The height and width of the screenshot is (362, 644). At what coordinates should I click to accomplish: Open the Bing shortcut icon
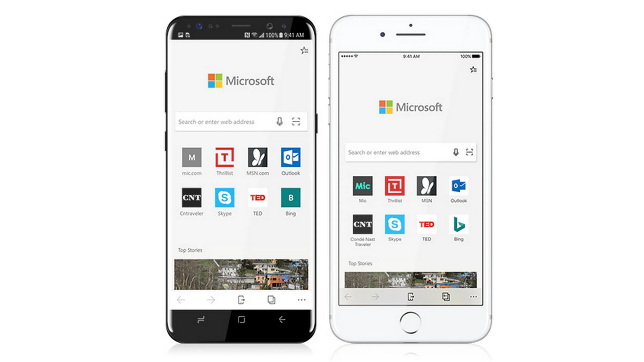coord(291,200)
